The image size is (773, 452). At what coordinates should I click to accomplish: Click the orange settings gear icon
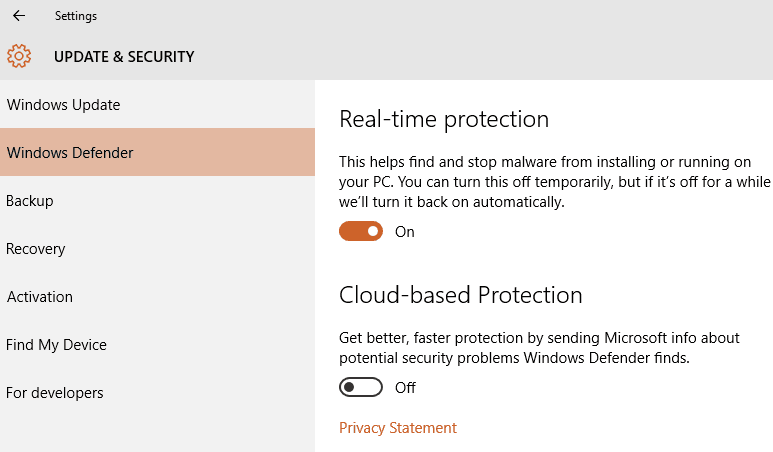coord(19,56)
